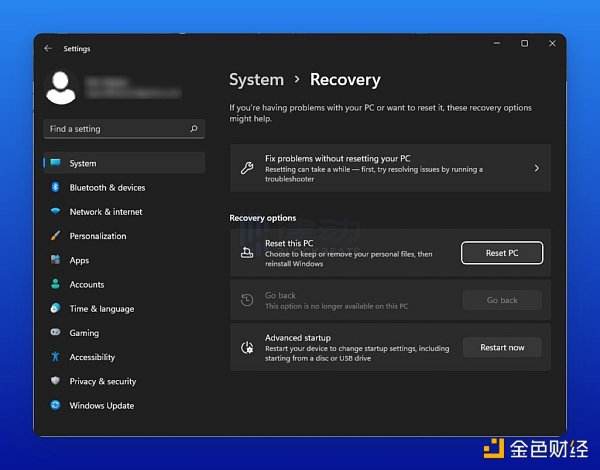Go to Accounts settings
The height and width of the screenshot is (470, 600).
pyautogui.click(x=86, y=285)
